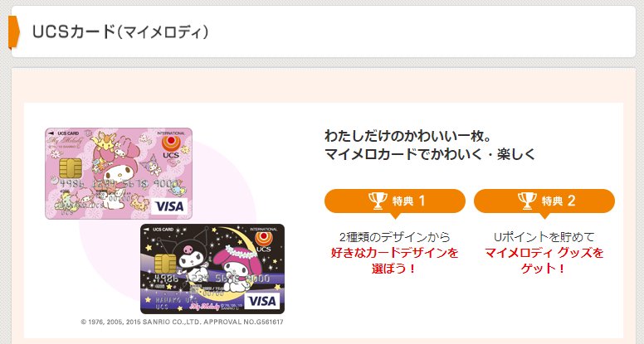Click red text マイメロディ グッズをゲット！
644x344 pixels.
point(544,261)
